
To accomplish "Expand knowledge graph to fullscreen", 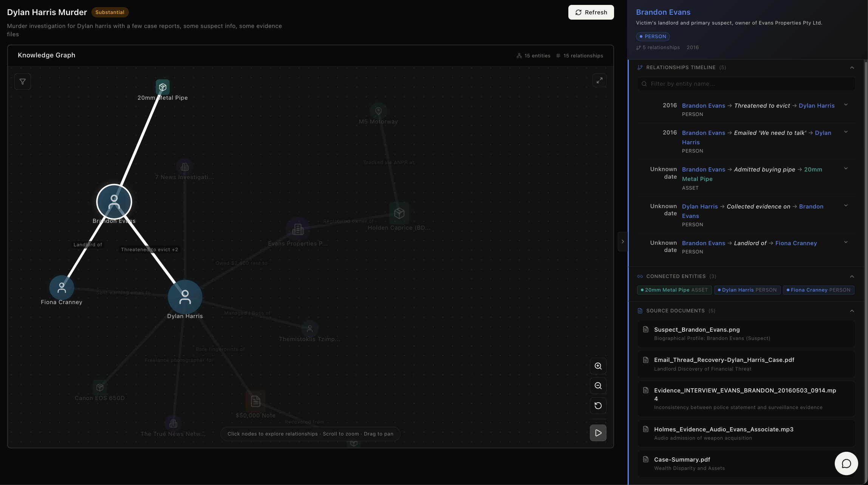I will pos(599,80).
